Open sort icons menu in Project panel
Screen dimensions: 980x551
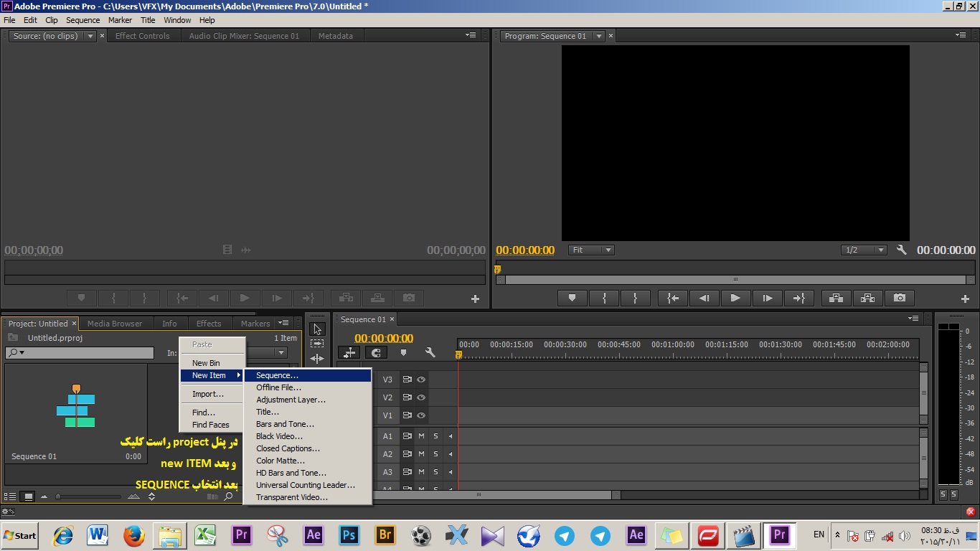click(x=151, y=496)
